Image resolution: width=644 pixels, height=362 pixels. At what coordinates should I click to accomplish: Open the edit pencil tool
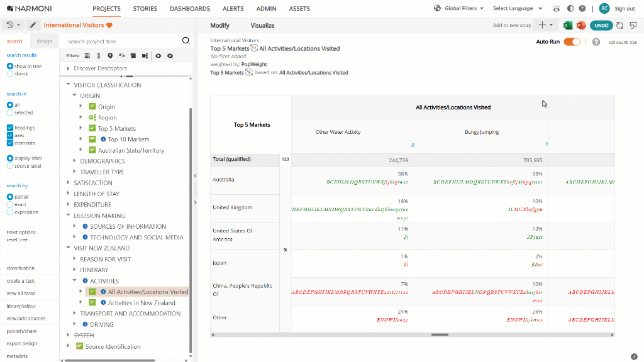tap(33, 25)
